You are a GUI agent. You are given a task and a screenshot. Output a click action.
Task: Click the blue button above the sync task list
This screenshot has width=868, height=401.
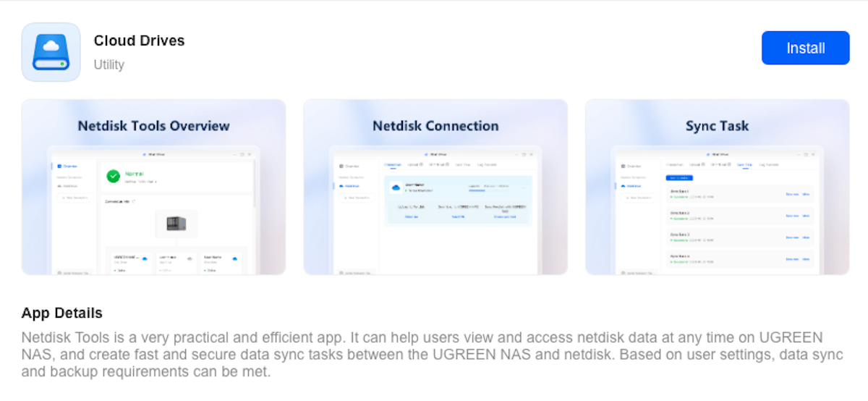pos(679,177)
